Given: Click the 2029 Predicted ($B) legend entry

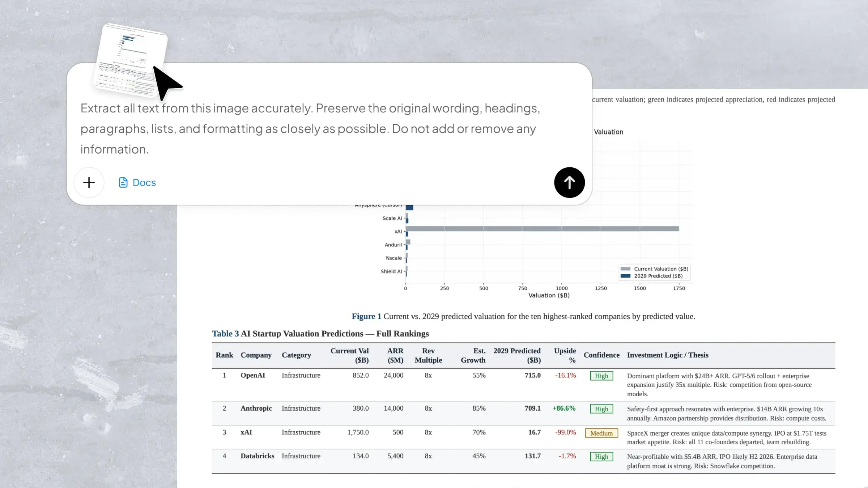Looking at the screenshot, I should (x=652, y=276).
